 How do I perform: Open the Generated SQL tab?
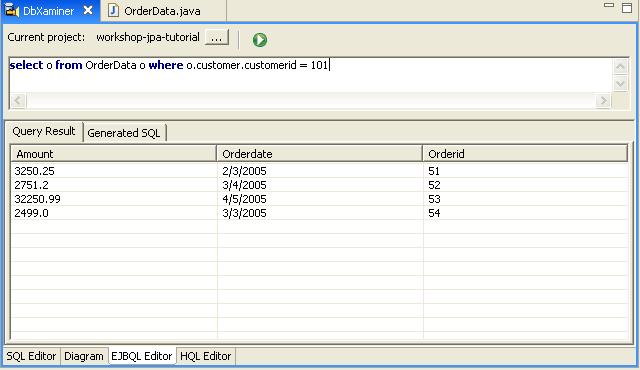(x=124, y=133)
